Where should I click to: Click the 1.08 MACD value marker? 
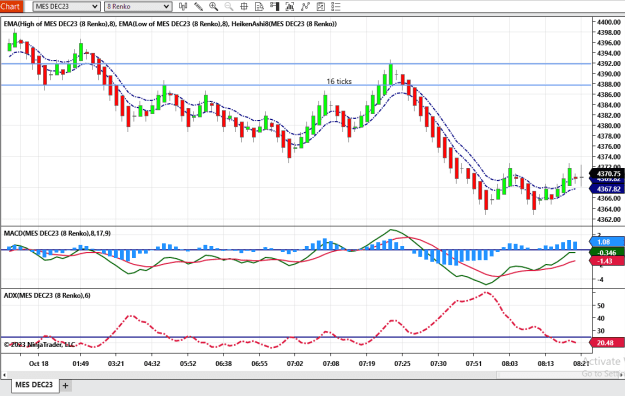606,242
